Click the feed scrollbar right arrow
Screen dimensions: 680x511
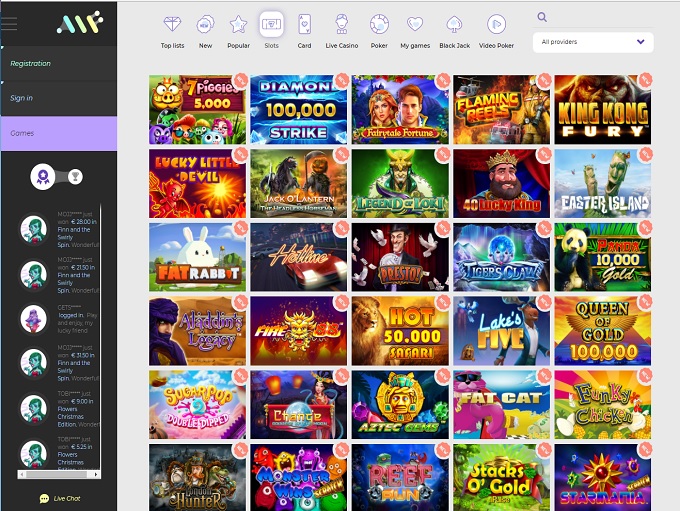click(96, 475)
